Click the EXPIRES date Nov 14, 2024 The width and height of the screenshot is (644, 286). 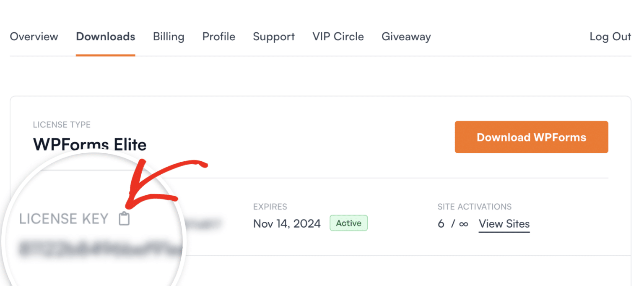[287, 223]
